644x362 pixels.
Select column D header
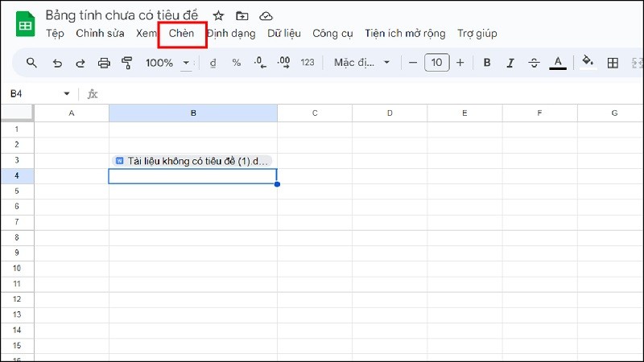point(390,113)
